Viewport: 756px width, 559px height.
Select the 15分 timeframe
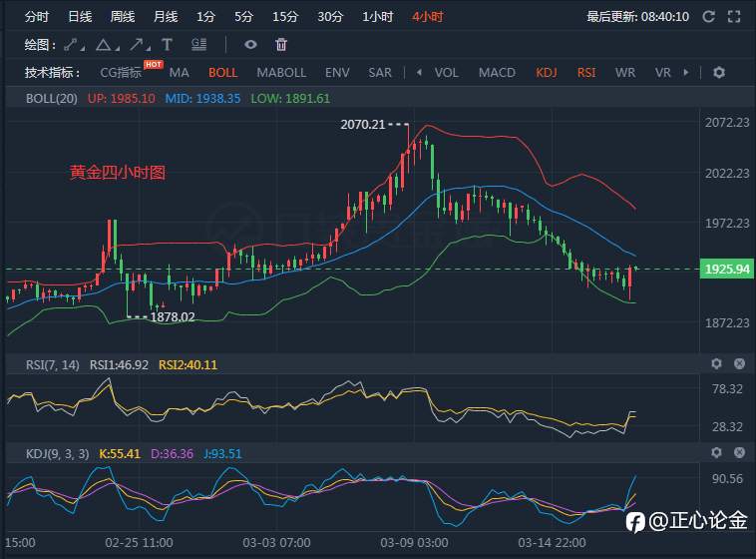pyautogui.click(x=285, y=17)
